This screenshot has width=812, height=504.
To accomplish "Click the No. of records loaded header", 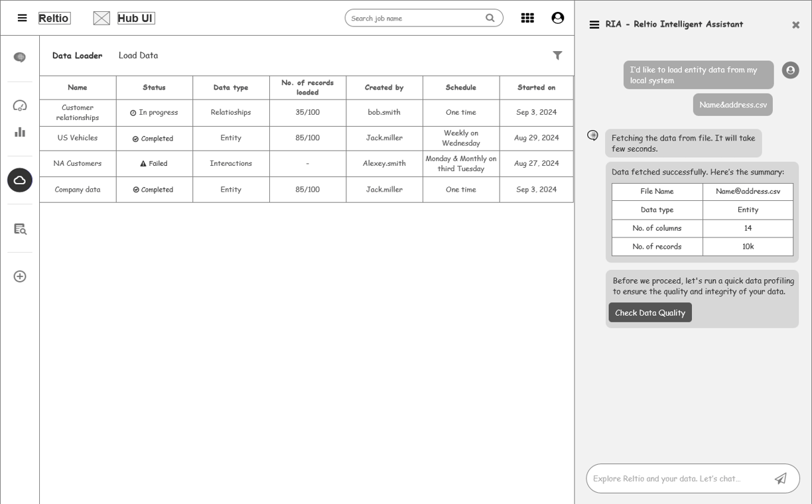I will pyautogui.click(x=308, y=88).
